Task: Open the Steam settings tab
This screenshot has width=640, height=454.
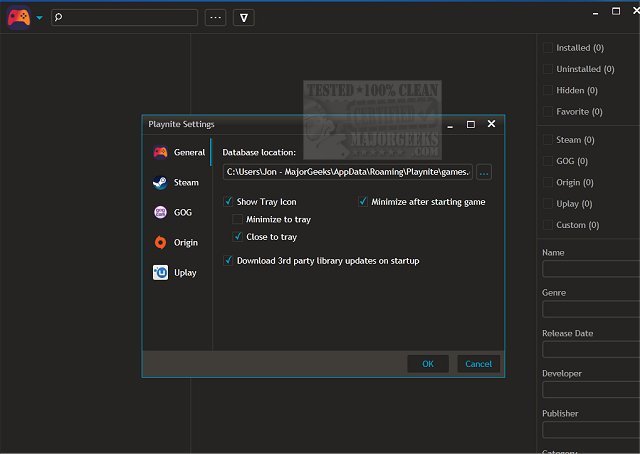Action: point(178,182)
